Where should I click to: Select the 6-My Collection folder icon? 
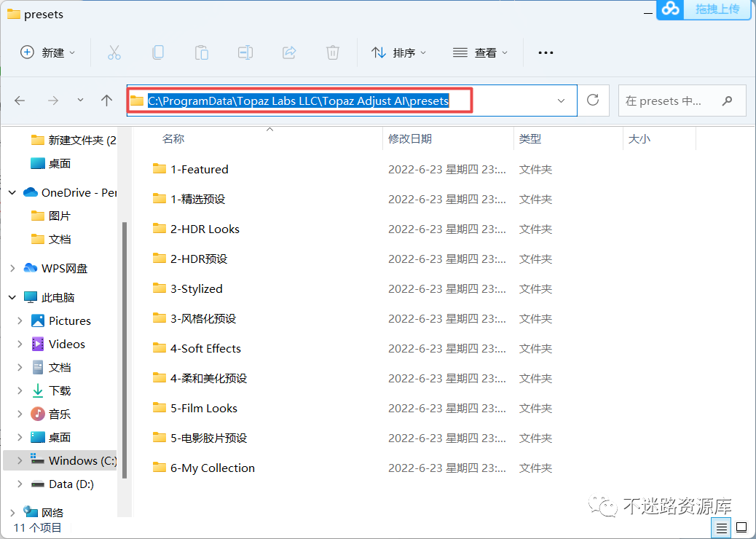pyautogui.click(x=160, y=467)
